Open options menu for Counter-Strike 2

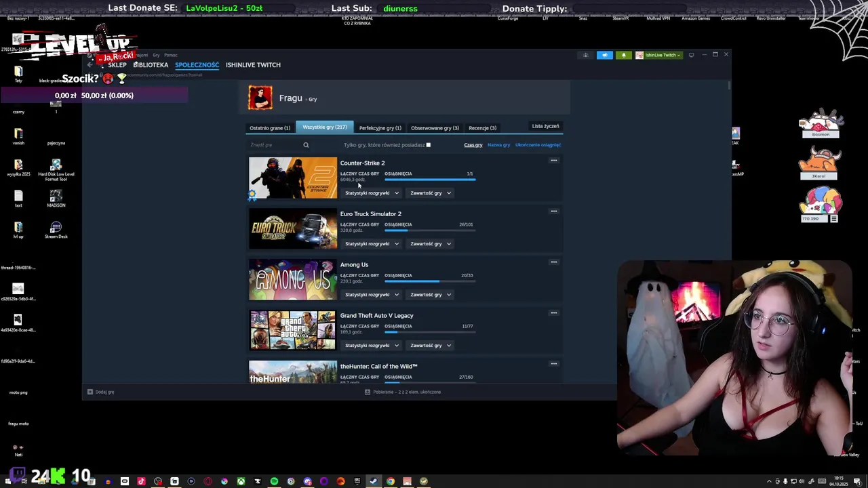coord(554,161)
